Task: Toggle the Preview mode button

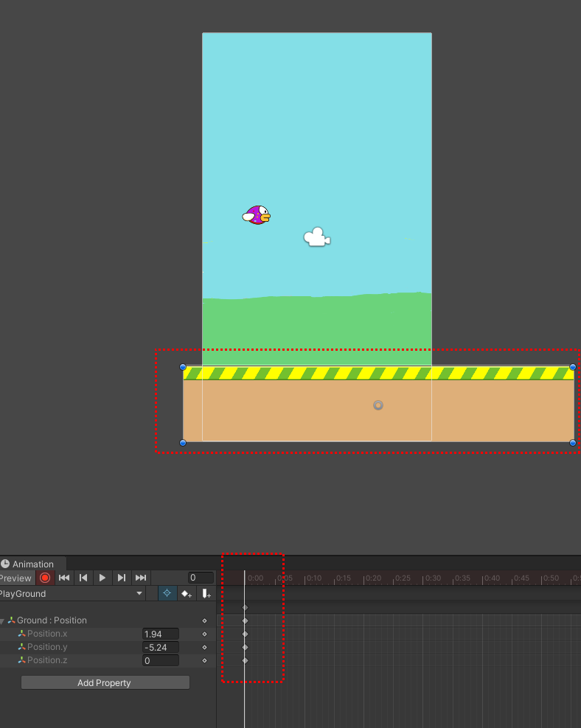Action: (x=17, y=578)
